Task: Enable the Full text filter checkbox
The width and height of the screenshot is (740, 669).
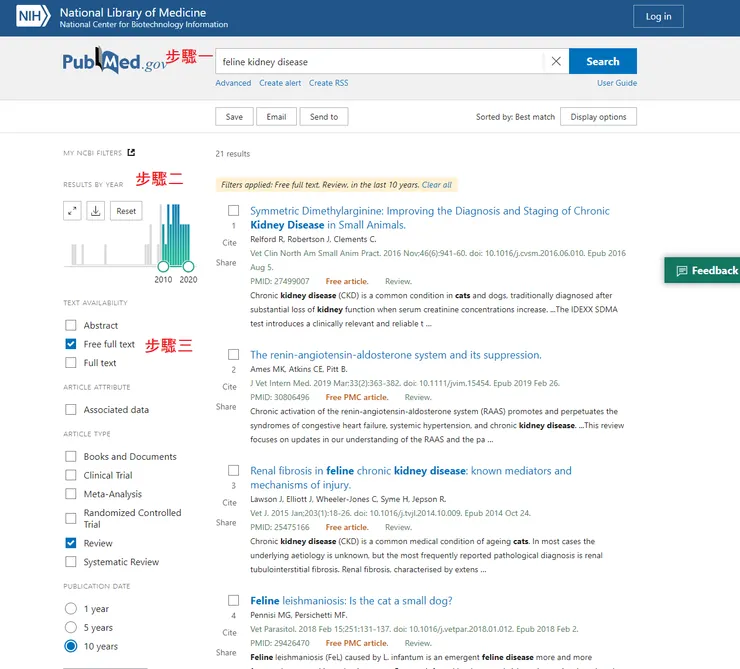Action: pyautogui.click(x=71, y=363)
